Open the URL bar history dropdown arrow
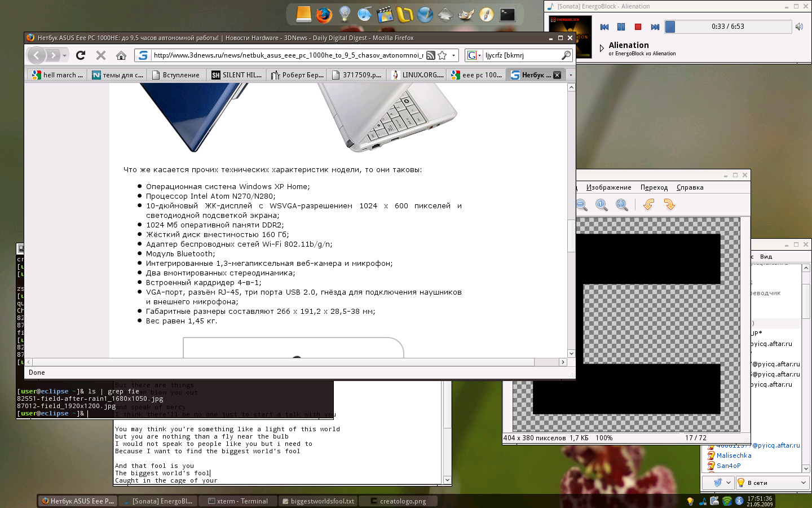This screenshot has height=508, width=812. pyautogui.click(x=453, y=55)
